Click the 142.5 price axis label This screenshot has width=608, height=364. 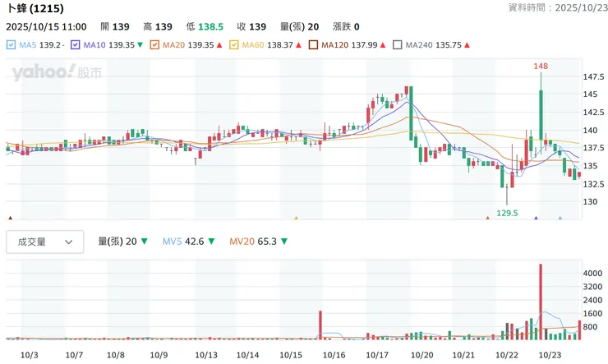594,113
